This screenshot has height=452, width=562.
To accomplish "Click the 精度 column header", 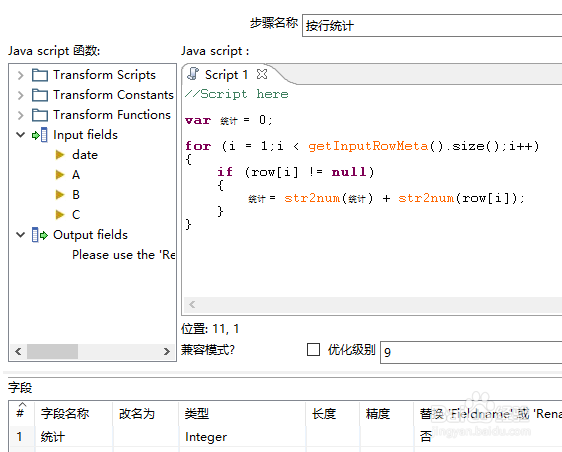I will pyautogui.click(x=378, y=414).
